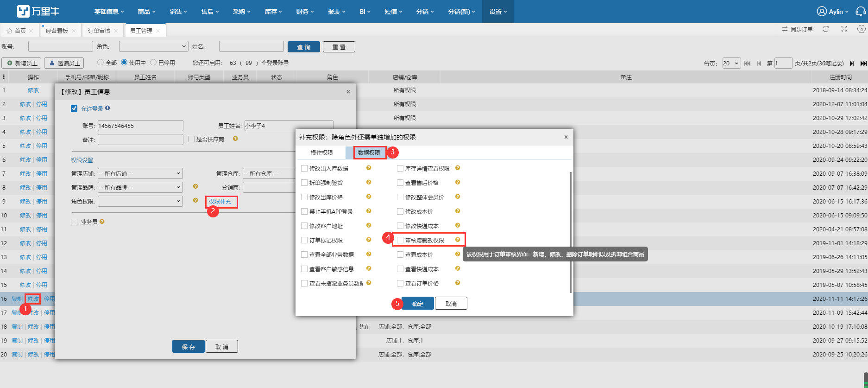Expand the 基础信息 top menu
This screenshot has height=388, width=868.
(109, 12)
